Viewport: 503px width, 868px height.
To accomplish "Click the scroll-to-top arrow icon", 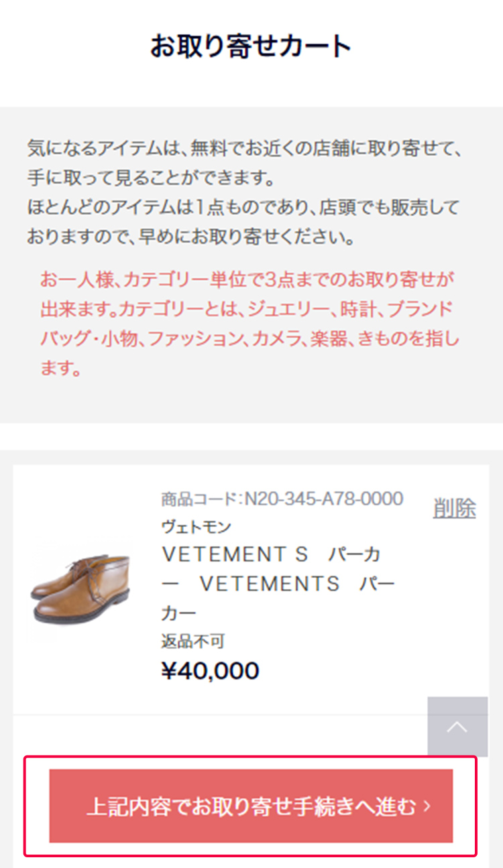I will click(458, 727).
